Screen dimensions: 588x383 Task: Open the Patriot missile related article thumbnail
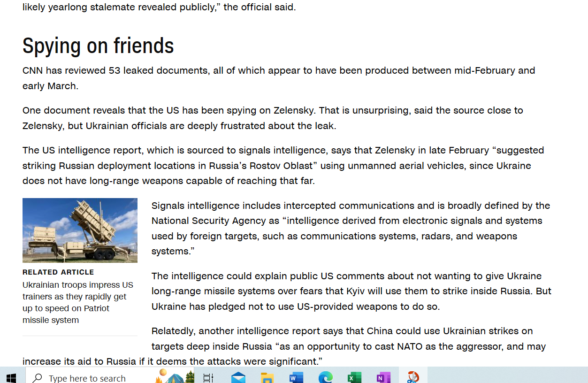pyautogui.click(x=80, y=230)
